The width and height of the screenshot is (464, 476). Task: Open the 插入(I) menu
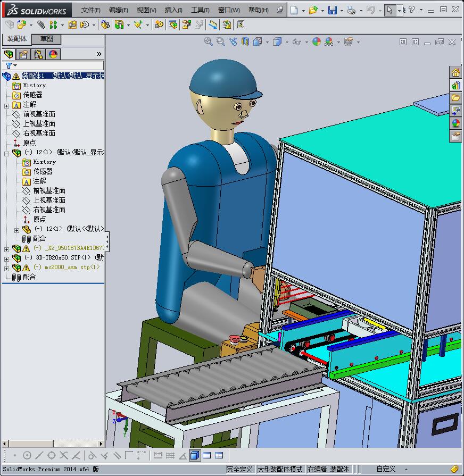coord(173,10)
